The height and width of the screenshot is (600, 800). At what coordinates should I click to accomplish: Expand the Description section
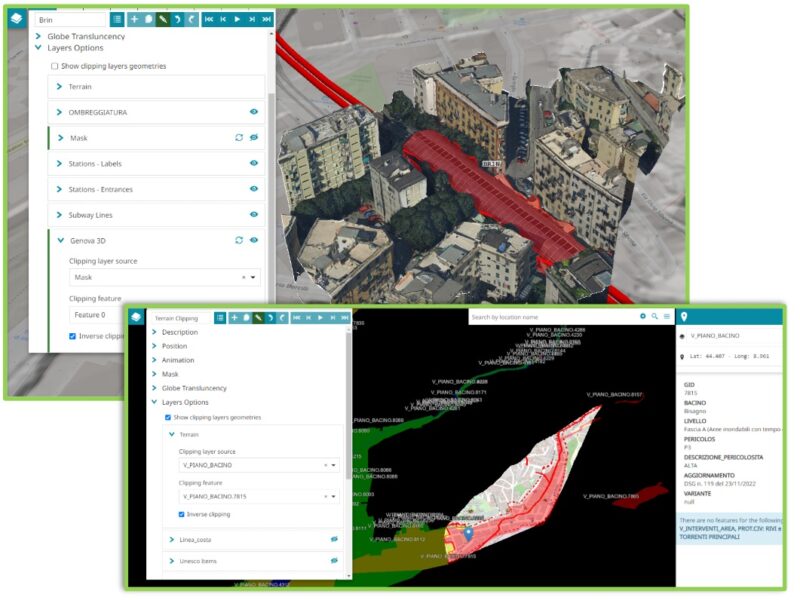click(154, 332)
